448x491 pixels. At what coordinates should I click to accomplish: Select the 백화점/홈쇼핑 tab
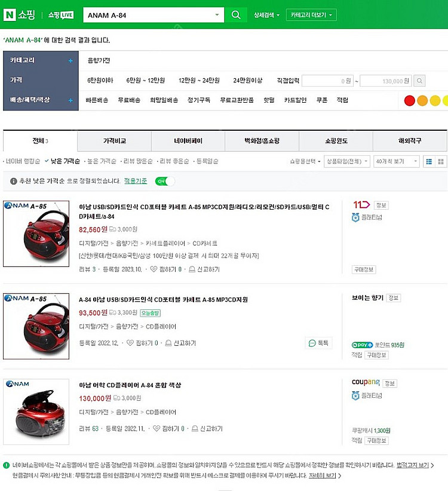(x=262, y=141)
